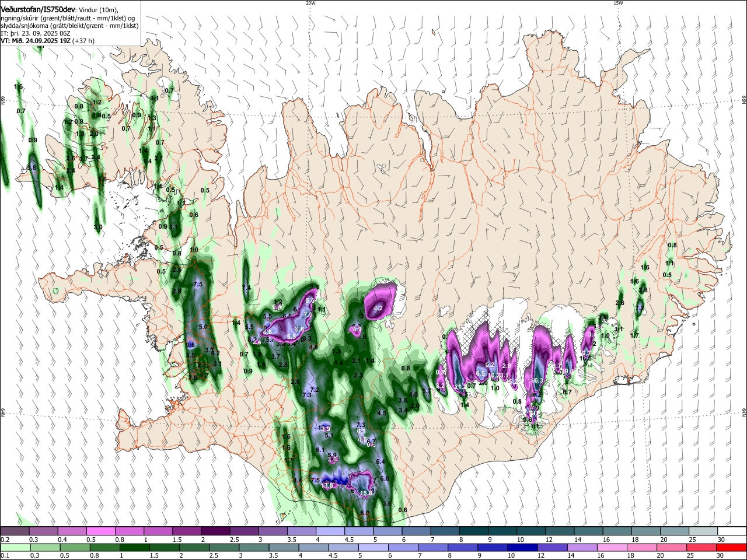Select snow legend swatch between 7 and 8
This screenshot has height=560, width=747.
pyautogui.click(x=444, y=531)
